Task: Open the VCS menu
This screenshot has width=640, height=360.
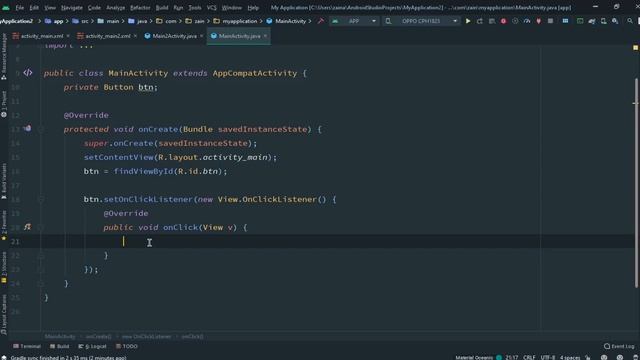Action: click(x=211, y=7)
